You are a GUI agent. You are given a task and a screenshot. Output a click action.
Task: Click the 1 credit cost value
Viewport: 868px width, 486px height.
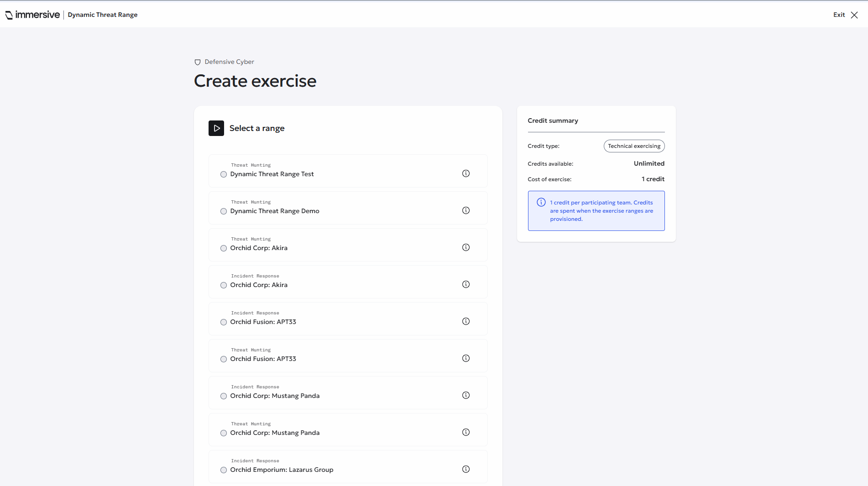point(653,179)
